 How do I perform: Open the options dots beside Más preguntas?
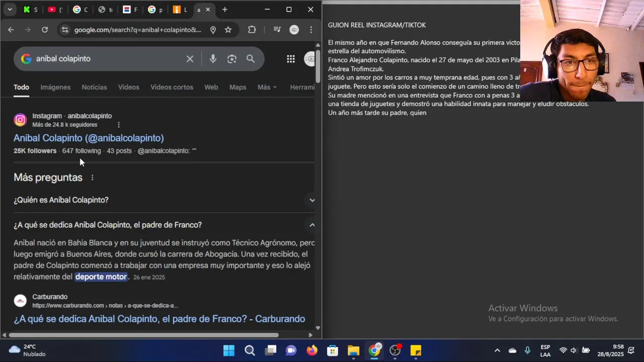(92, 177)
